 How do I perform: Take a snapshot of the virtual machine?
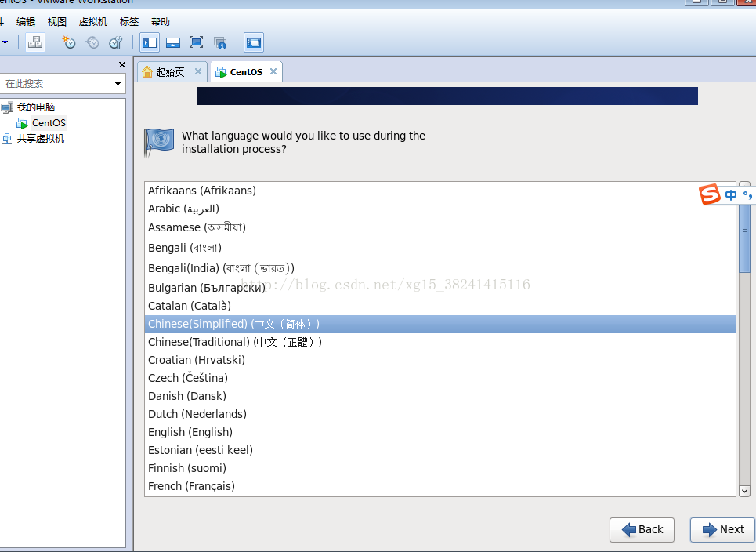tap(69, 42)
